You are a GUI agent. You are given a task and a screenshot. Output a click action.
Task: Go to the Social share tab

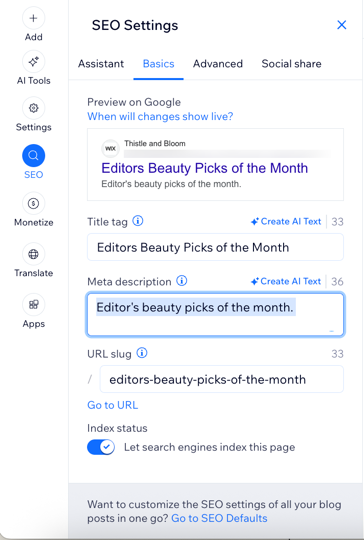click(x=291, y=64)
